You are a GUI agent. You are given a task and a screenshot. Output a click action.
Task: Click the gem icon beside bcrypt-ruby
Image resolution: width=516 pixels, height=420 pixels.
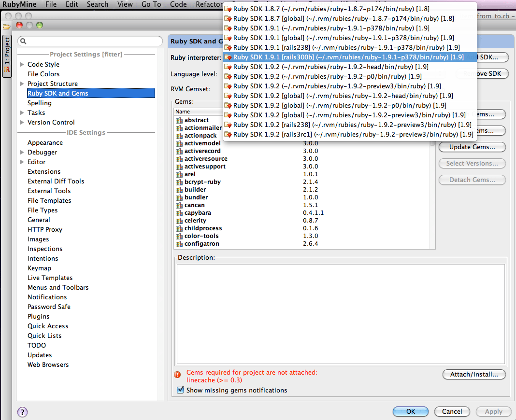click(x=179, y=182)
